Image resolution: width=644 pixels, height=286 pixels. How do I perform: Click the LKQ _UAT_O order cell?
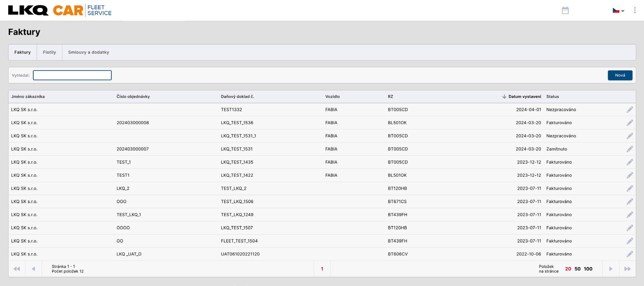129,254
